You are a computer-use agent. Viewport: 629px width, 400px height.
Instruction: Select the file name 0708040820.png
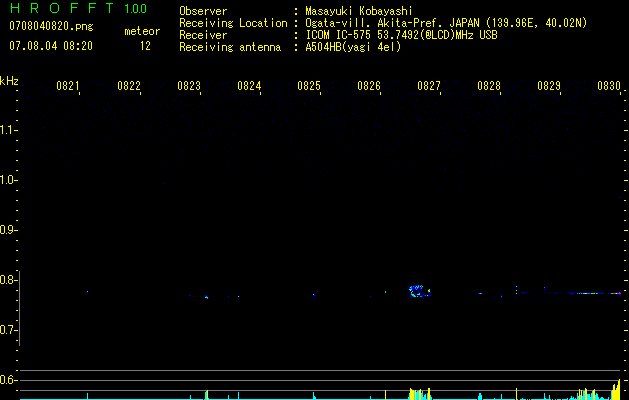(51, 26)
